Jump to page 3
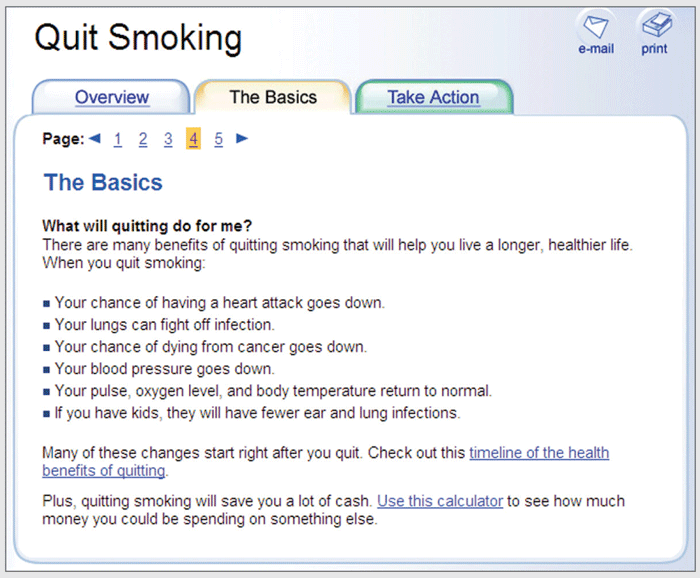Image resolution: width=700 pixels, height=578 pixels. tap(168, 139)
